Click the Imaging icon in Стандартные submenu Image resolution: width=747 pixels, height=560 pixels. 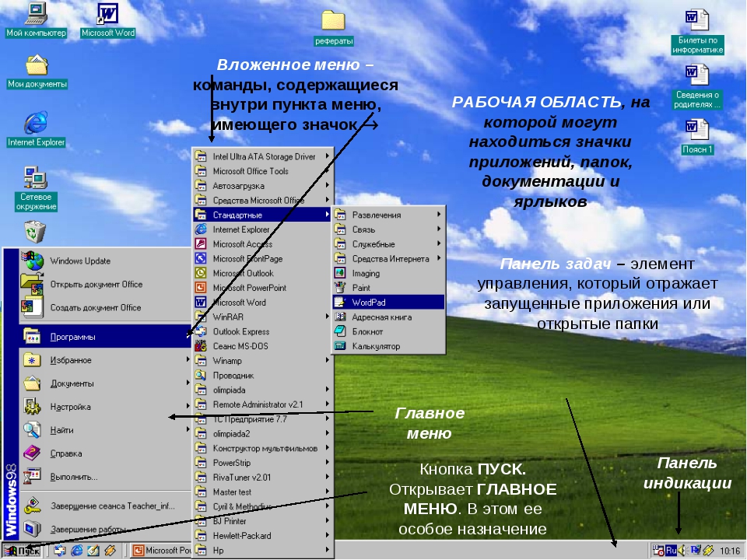coord(340,273)
